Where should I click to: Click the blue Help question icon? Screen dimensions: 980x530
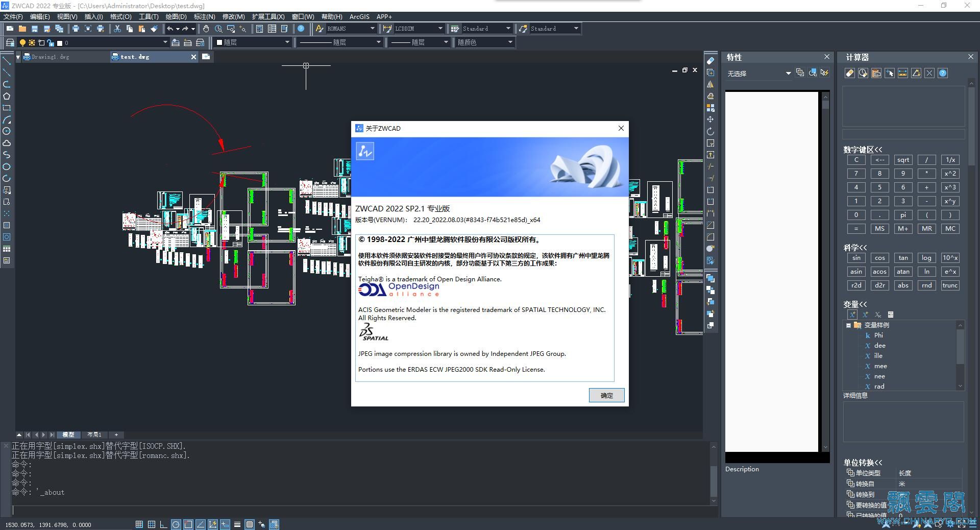(x=301, y=29)
